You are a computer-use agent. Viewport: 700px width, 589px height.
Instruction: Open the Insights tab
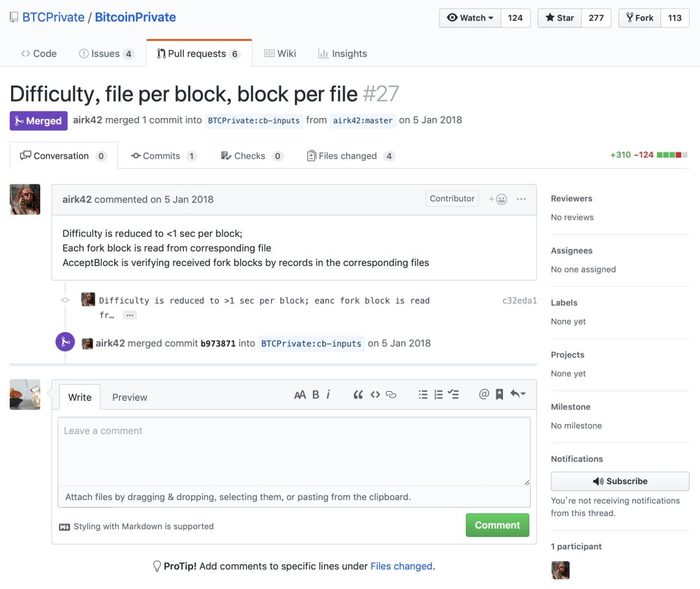tap(342, 54)
